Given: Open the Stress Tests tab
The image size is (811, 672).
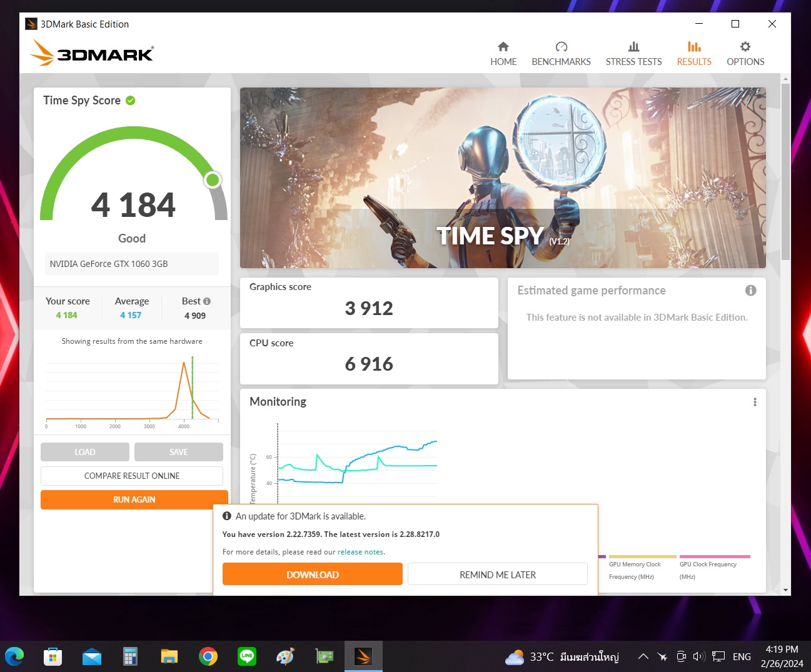Looking at the screenshot, I should click(x=633, y=54).
